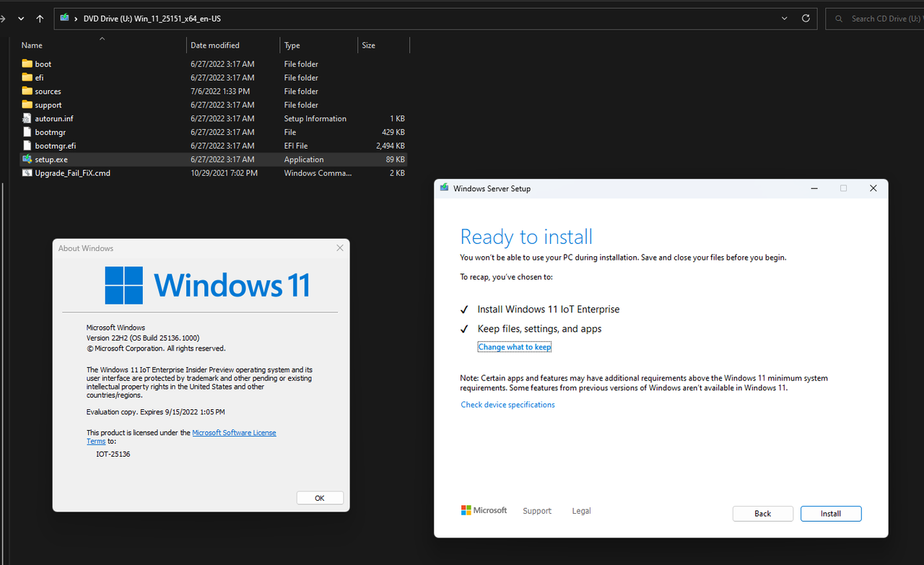Close the About Windows dialog
The image size is (924, 565).
[340, 248]
